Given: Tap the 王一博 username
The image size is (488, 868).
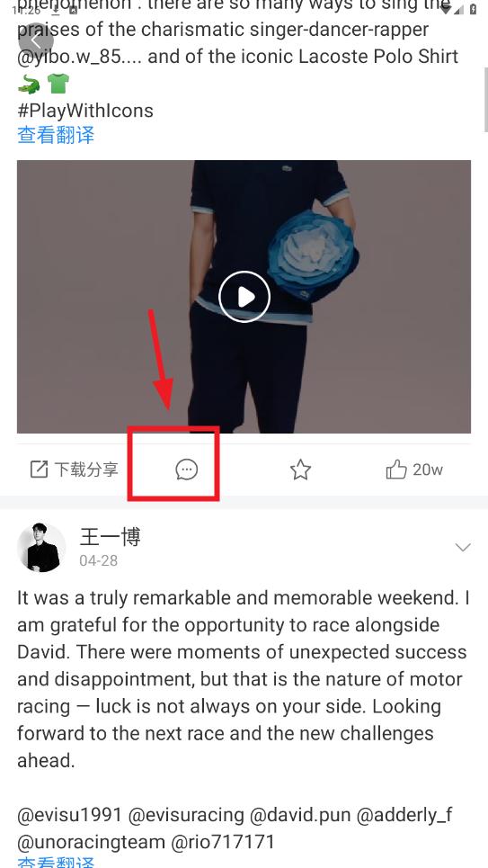Looking at the screenshot, I should [111, 536].
